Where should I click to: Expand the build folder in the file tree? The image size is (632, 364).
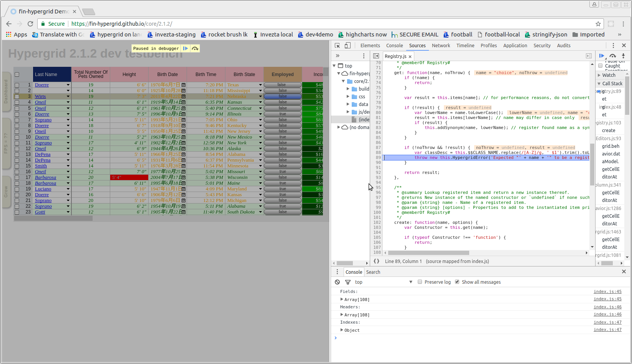347,89
